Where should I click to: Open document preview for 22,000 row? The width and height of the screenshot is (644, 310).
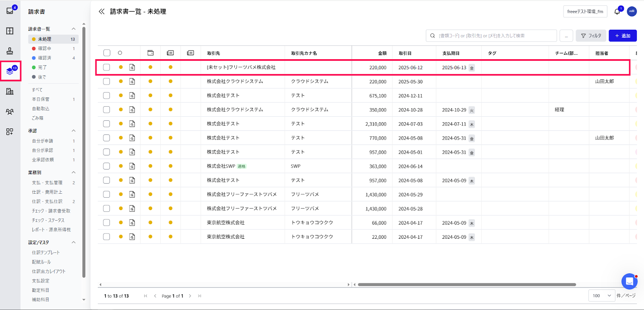(x=132, y=236)
